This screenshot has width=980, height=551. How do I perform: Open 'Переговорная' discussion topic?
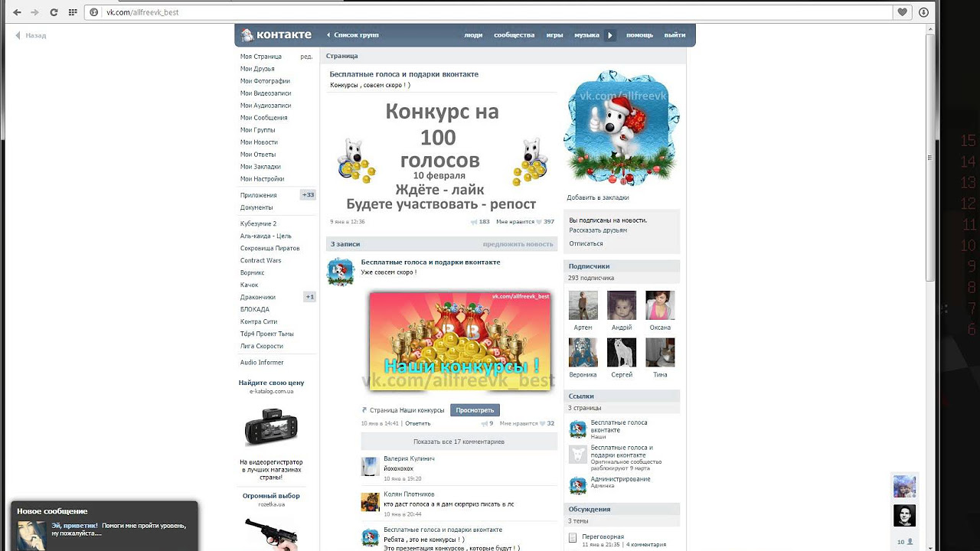tap(603, 536)
